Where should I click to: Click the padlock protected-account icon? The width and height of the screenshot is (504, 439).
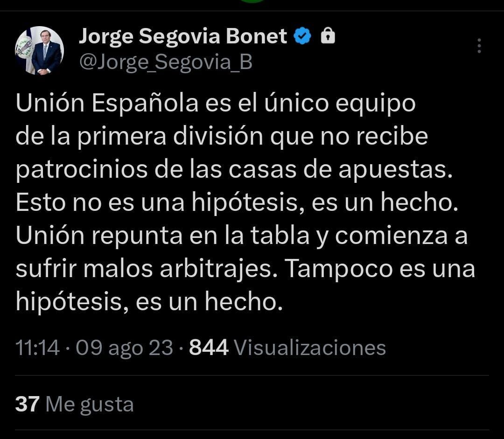pyautogui.click(x=328, y=35)
